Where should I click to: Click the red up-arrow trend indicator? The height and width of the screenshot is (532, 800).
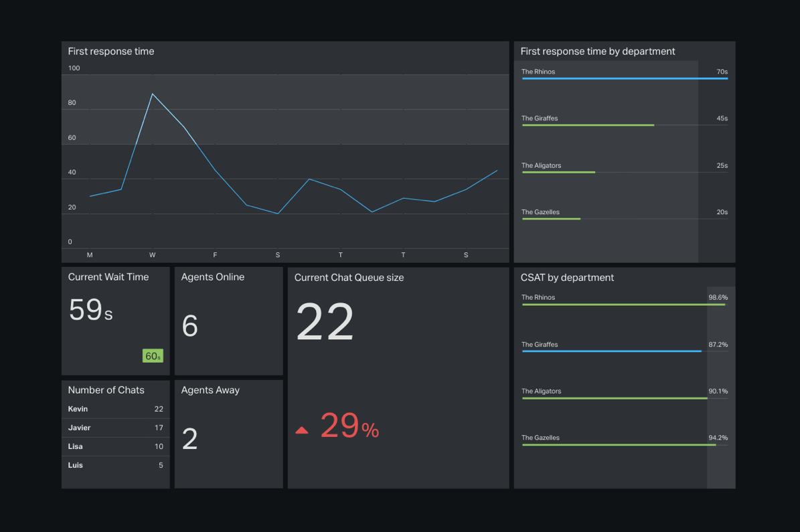pos(301,430)
